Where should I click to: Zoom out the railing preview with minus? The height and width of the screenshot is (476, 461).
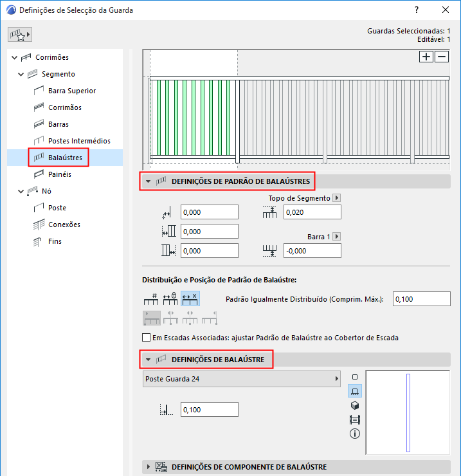pyautogui.click(x=442, y=57)
